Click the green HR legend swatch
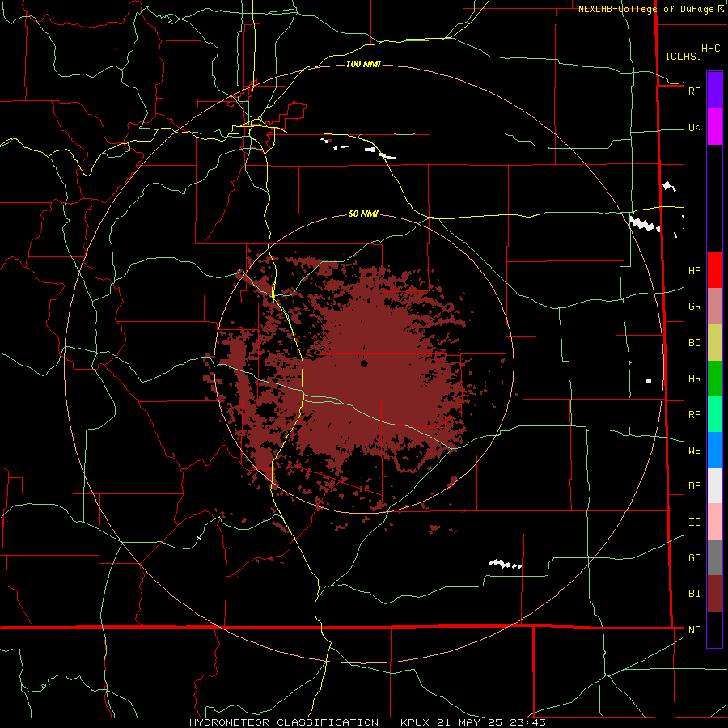 pos(714,379)
